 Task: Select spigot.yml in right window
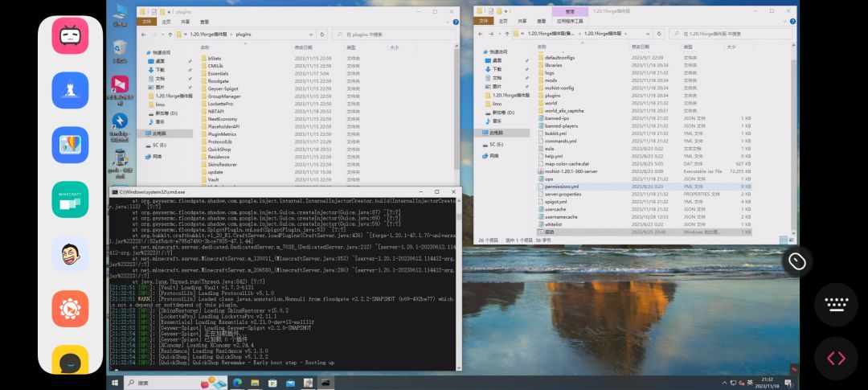point(556,202)
